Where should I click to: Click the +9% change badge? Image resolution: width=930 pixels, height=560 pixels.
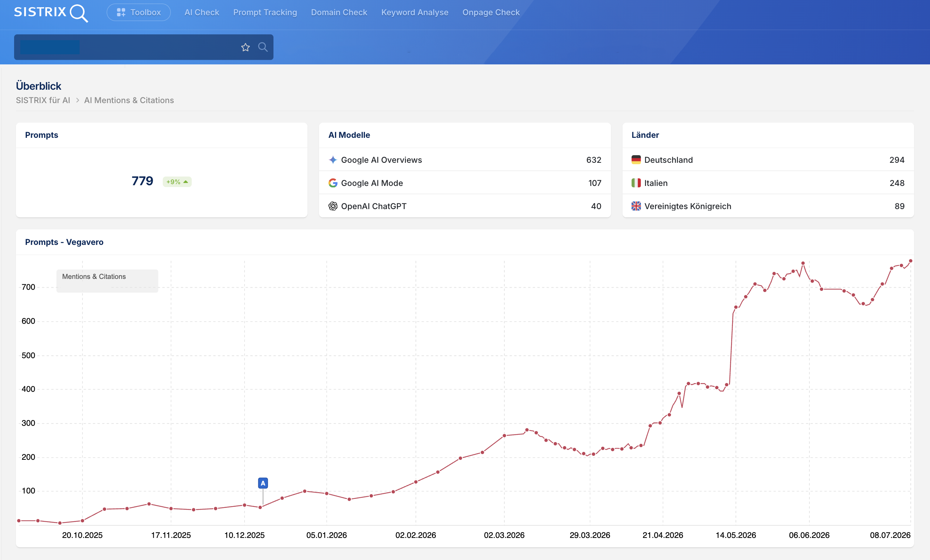177,182
